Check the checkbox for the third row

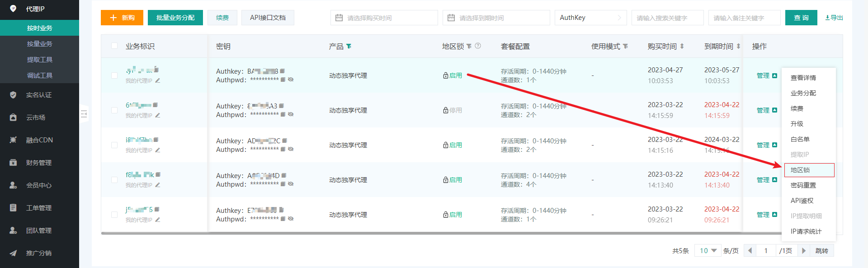(114, 145)
